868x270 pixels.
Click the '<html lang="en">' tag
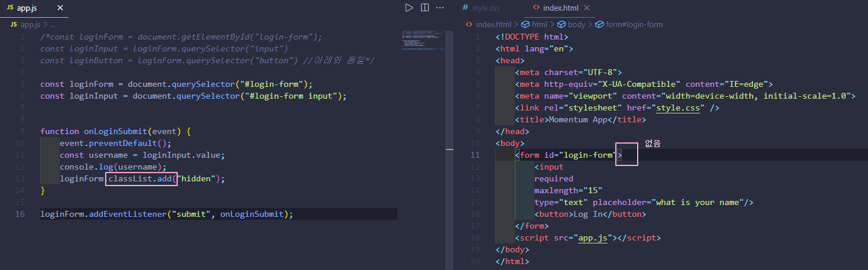click(534, 48)
